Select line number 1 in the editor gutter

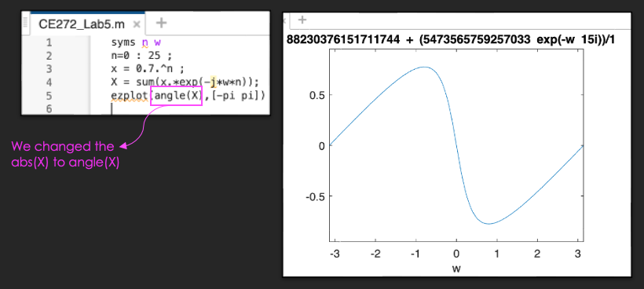pos(49,42)
